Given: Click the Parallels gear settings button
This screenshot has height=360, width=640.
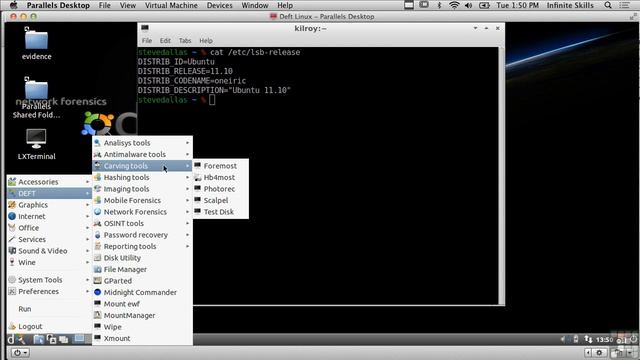Looking at the screenshot, I should [599, 352].
